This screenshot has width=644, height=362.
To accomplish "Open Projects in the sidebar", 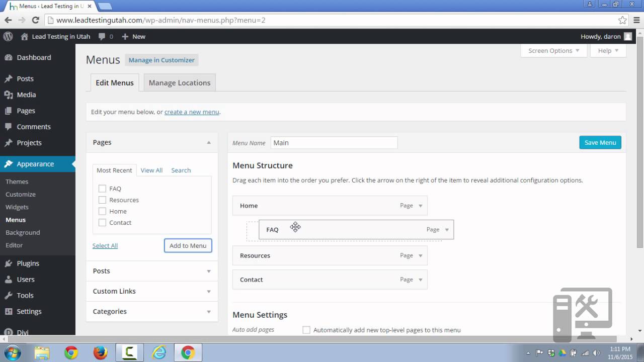I will 29,143.
